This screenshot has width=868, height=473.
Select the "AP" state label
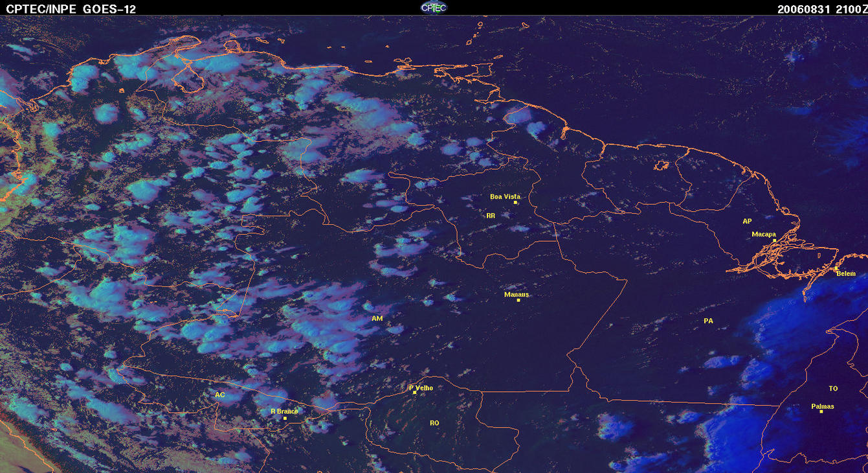(747, 222)
